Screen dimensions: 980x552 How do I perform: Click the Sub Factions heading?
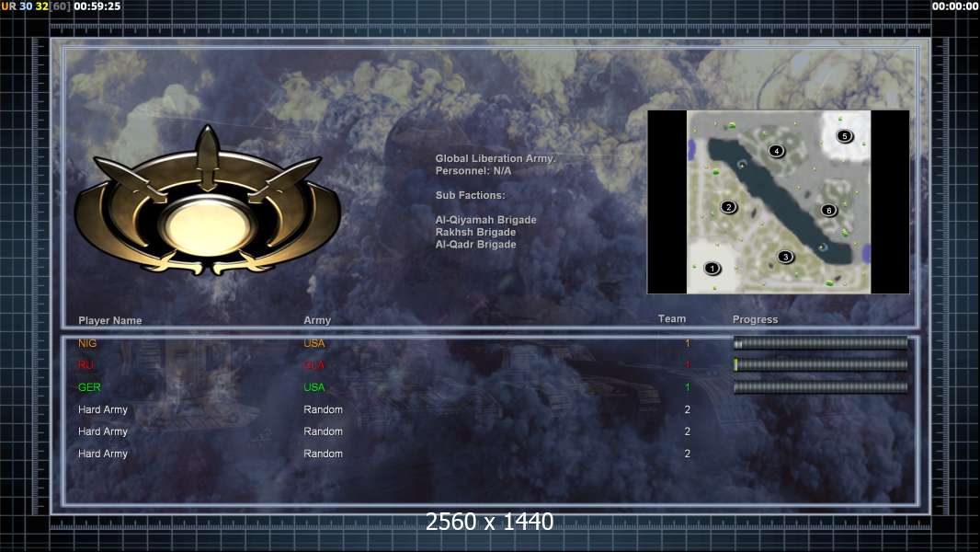tap(470, 195)
